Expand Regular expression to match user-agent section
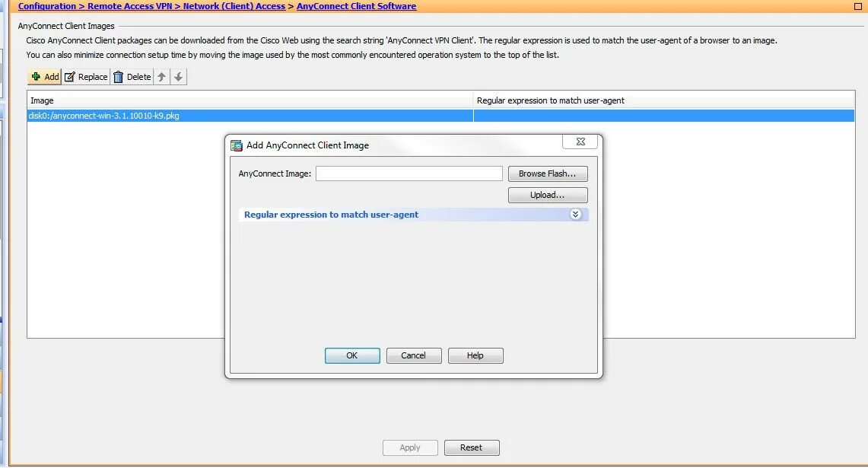The height and width of the screenshot is (468, 868). tap(575, 215)
